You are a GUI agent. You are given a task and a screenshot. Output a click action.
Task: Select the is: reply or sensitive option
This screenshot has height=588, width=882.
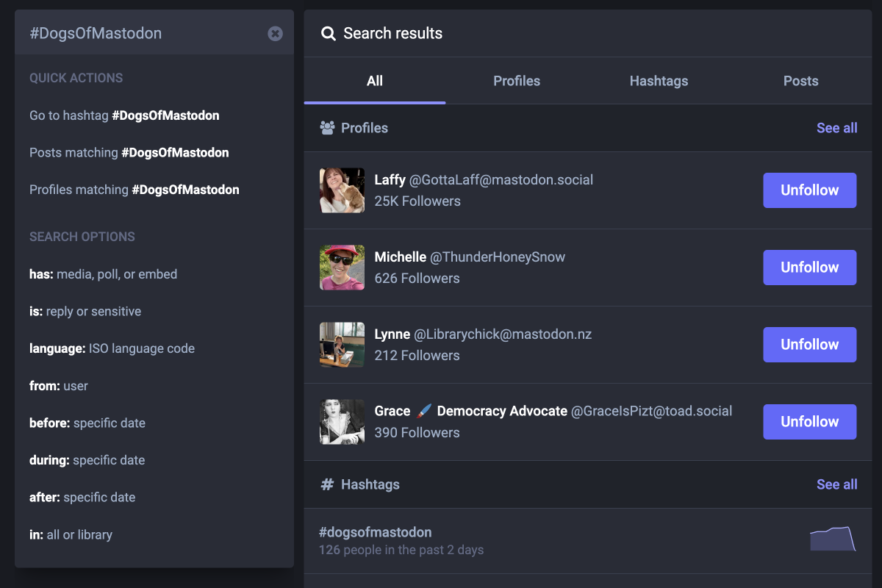tap(85, 311)
